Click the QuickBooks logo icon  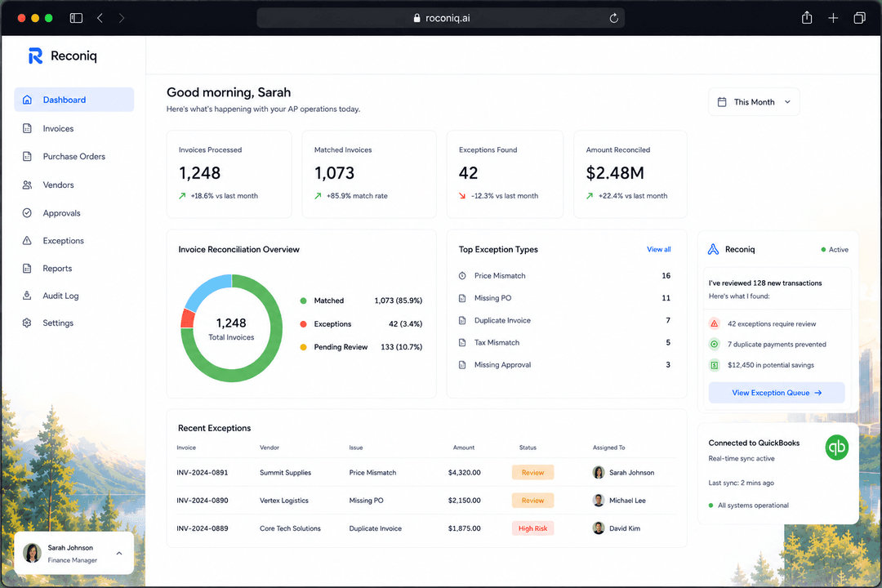836,448
